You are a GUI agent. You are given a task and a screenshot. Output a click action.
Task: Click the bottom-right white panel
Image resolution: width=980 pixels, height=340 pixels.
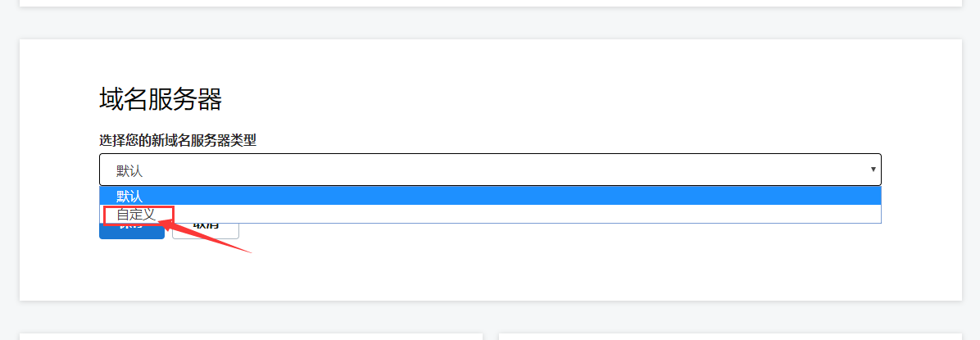[729, 337]
